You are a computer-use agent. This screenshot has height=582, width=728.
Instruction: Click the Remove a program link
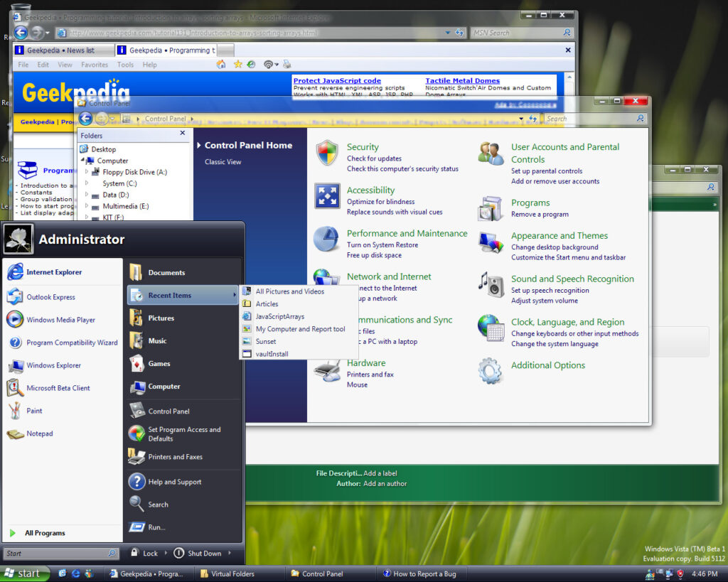coord(540,214)
